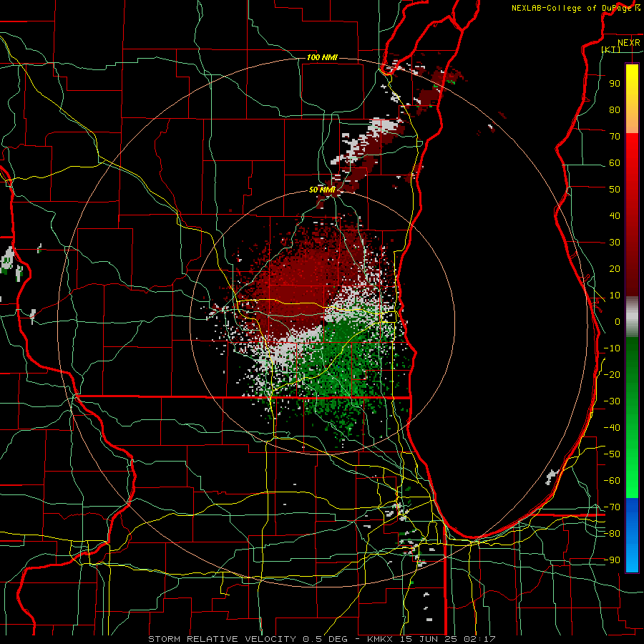The height and width of the screenshot is (644, 644).
Task: Click the -10 scale label
Action: point(612,348)
